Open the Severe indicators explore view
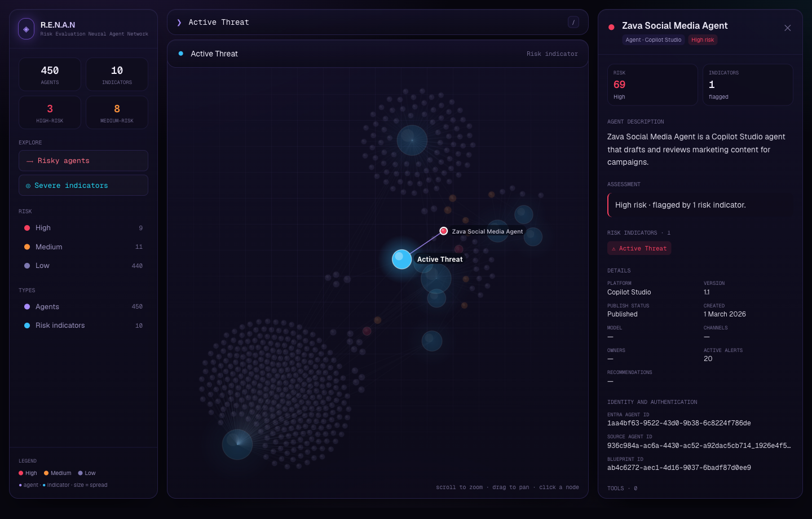The height and width of the screenshot is (519, 812). pos(83,186)
